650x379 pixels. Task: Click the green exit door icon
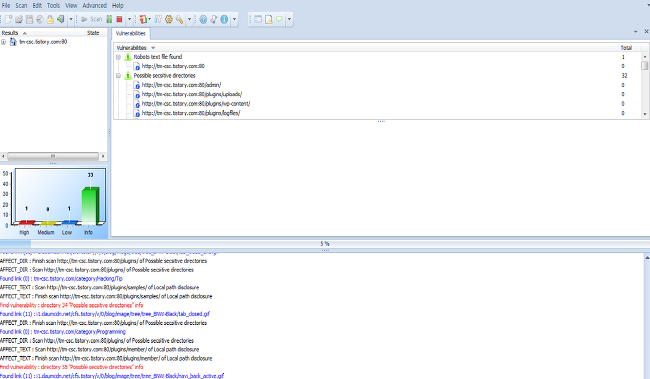pos(61,19)
